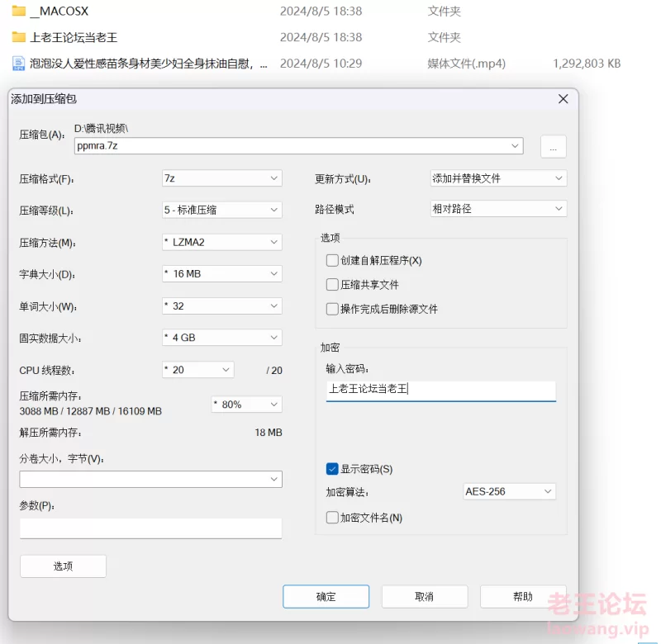Viewport: 661px width, 644px height.
Task: Click the 帮助 button
Action: (523, 596)
